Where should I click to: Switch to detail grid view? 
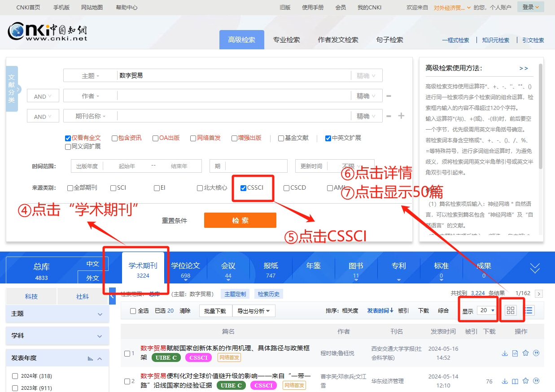point(511,310)
